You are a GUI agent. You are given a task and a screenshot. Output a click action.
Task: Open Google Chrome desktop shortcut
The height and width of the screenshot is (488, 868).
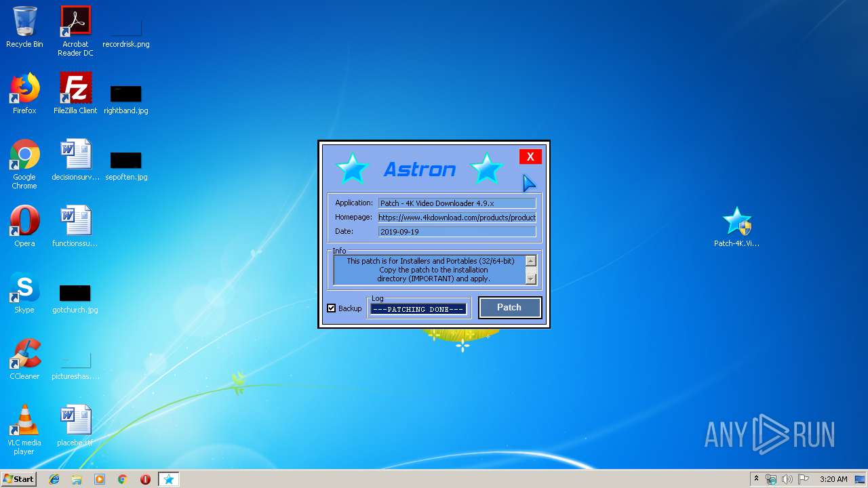click(24, 164)
